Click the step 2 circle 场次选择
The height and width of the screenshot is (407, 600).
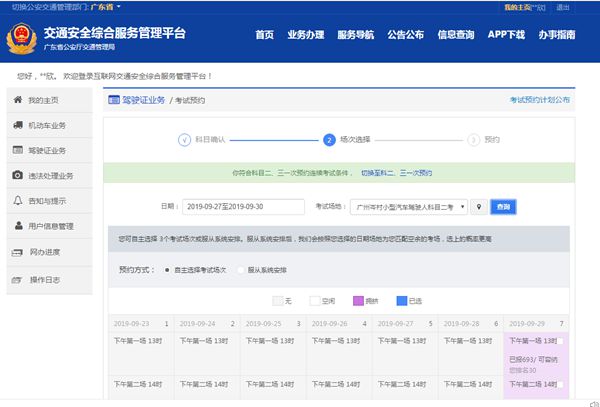tap(329, 140)
